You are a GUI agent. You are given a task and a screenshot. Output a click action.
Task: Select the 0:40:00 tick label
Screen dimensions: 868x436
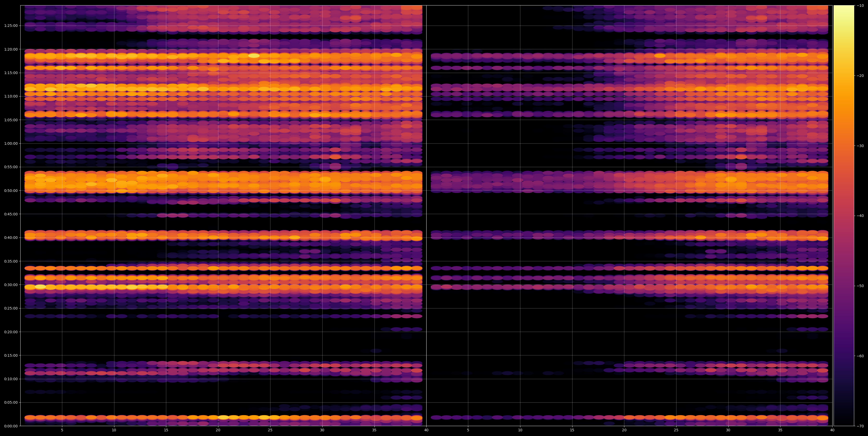pyautogui.click(x=11, y=238)
